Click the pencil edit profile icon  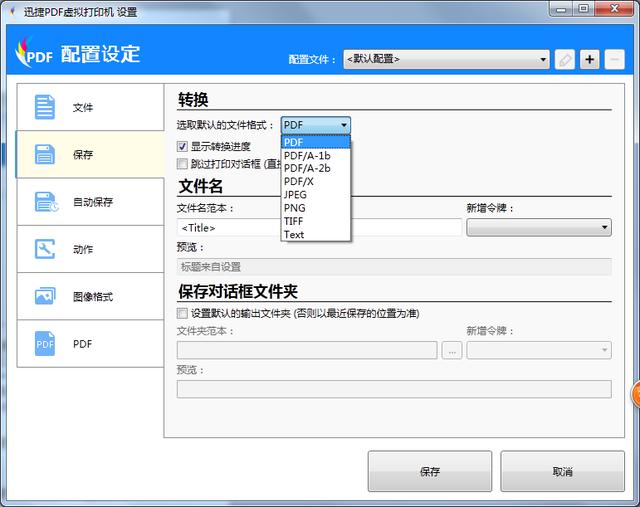tap(565, 59)
